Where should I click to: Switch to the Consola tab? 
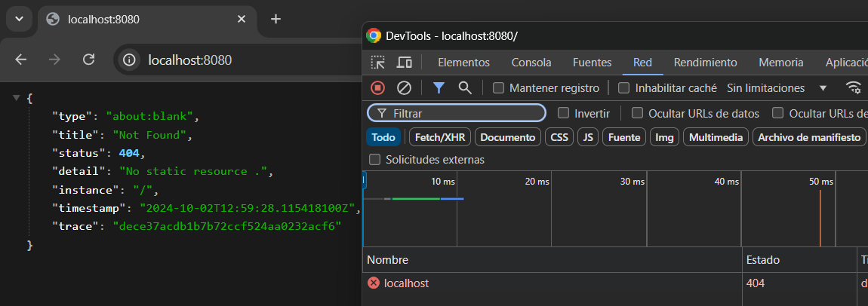pyautogui.click(x=531, y=63)
